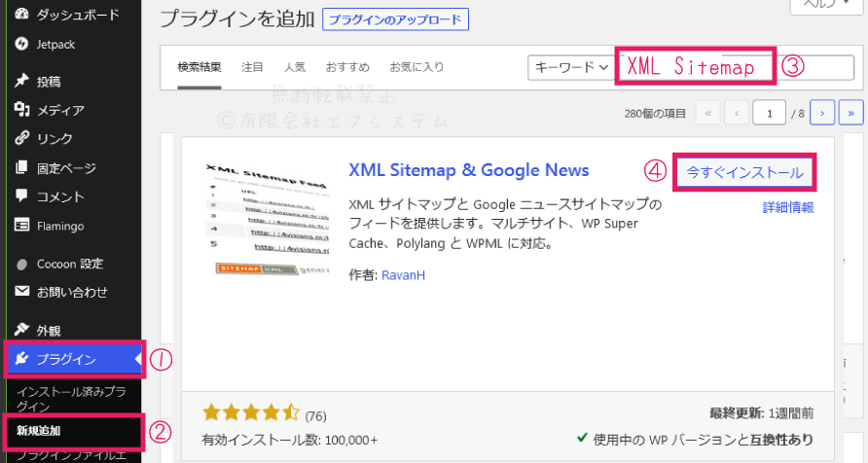The image size is (868, 463).
Task: Switch to the おすすめ tab
Action: 347,67
